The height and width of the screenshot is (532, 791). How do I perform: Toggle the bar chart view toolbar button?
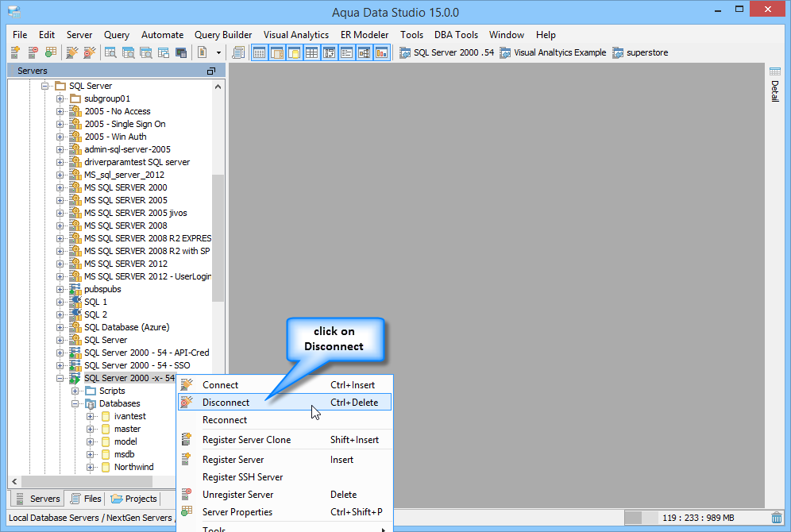coord(382,52)
